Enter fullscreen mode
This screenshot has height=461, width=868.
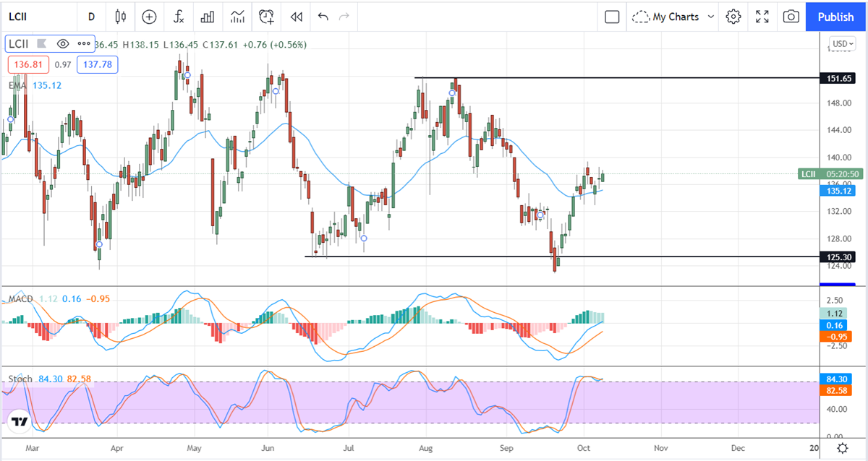[762, 16]
